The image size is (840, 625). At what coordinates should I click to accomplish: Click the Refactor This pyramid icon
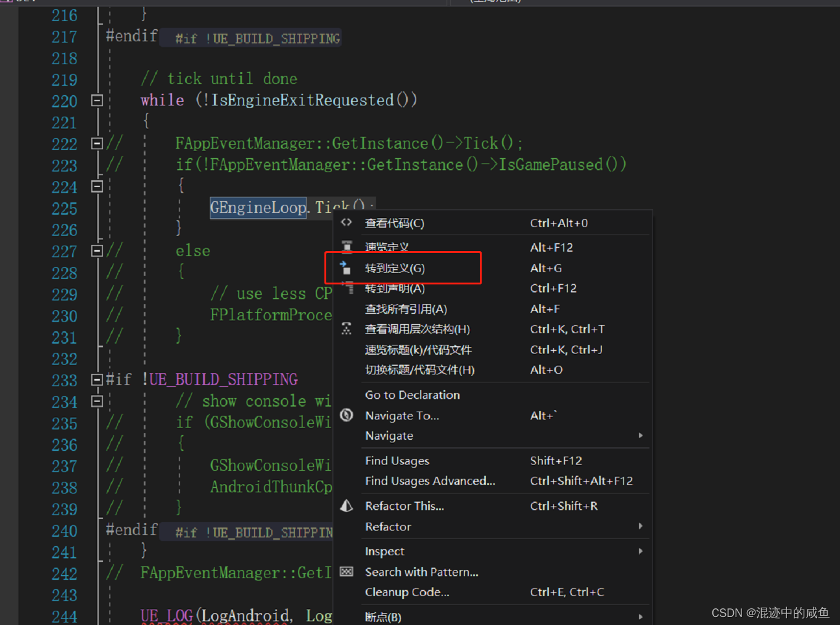347,506
